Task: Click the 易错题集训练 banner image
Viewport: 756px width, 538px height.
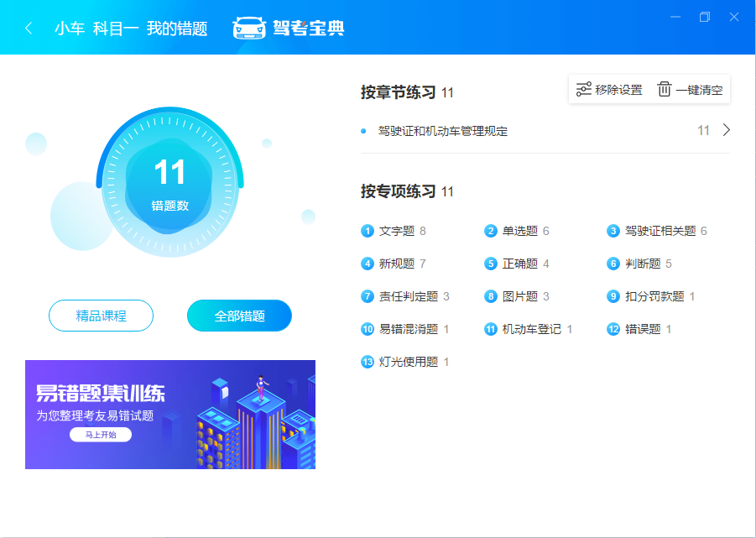Action: (x=174, y=415)
